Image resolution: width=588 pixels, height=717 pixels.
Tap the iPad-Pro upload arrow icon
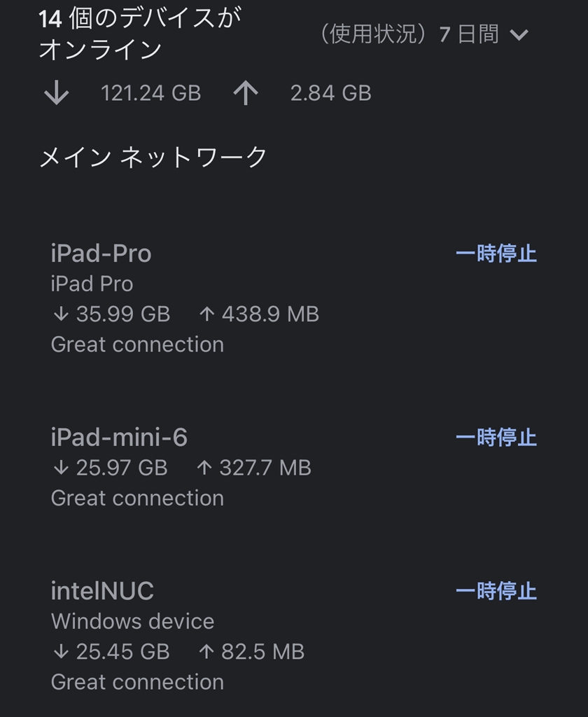[206, 314]
